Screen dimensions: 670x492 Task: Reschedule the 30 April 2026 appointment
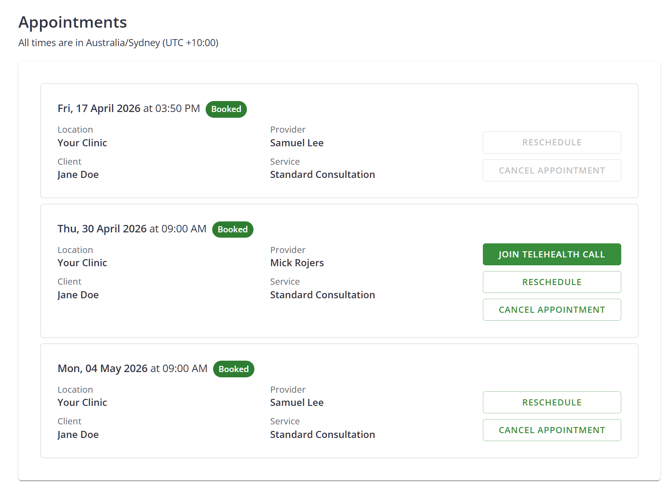(x=551, y=282)
